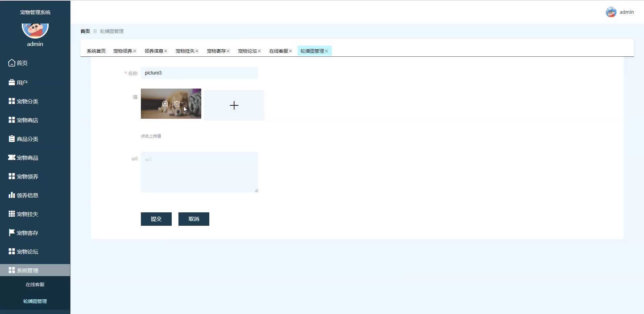Click the admin avatar in top right corner
Viewport: 644px width, 314px height.
point(611,12)
